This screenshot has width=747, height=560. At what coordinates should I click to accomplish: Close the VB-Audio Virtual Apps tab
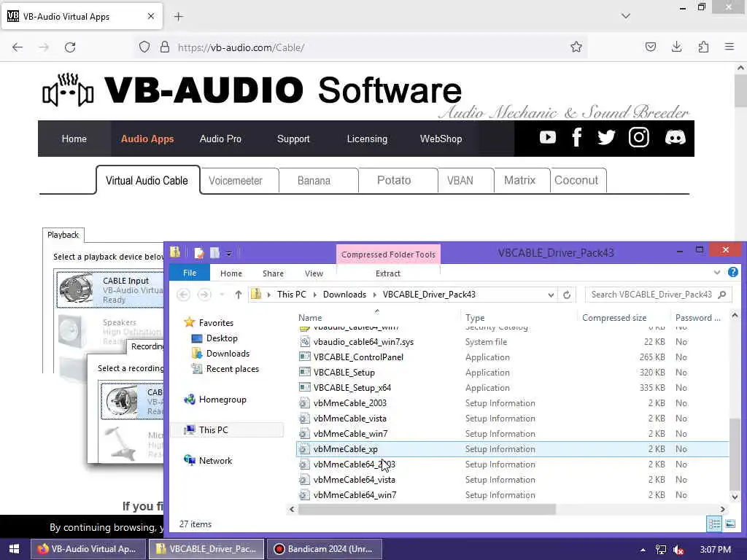pos(150,16)
